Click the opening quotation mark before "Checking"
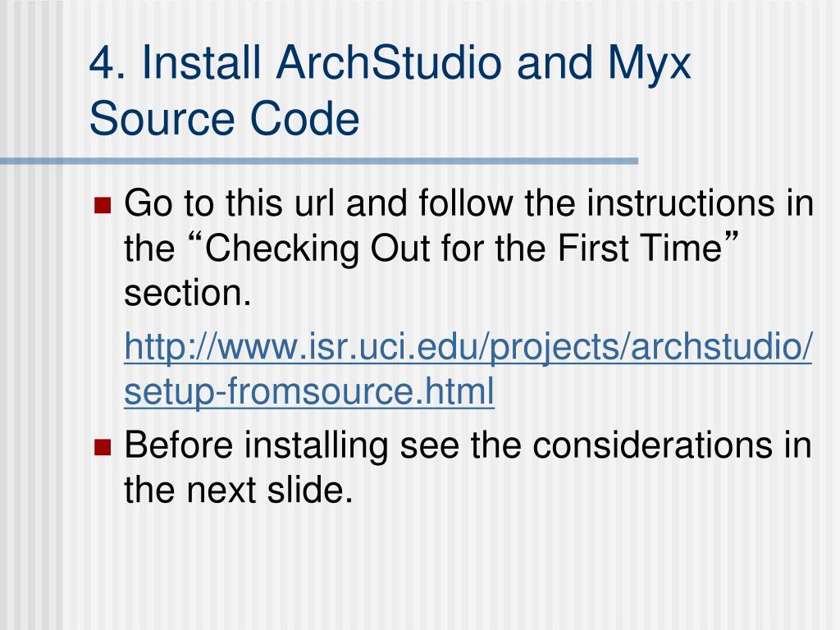This screenshot has width=840, height=630. 195,240
